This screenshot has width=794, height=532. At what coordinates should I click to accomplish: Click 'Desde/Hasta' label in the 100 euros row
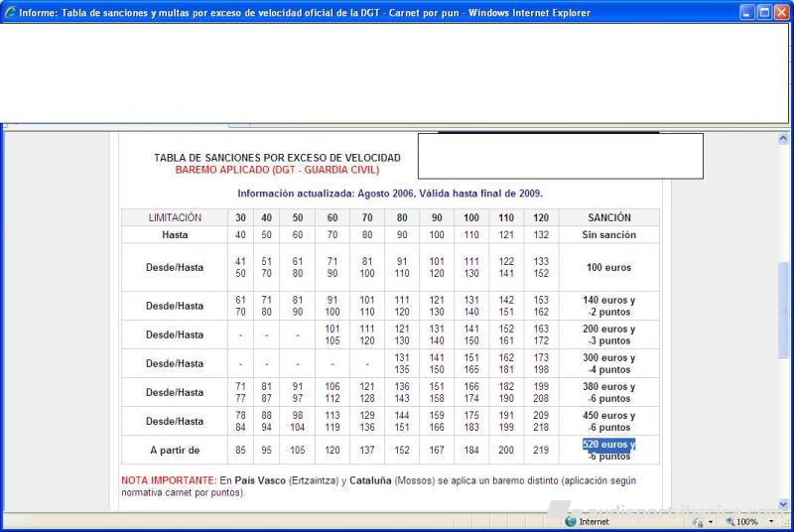[175, 267]
